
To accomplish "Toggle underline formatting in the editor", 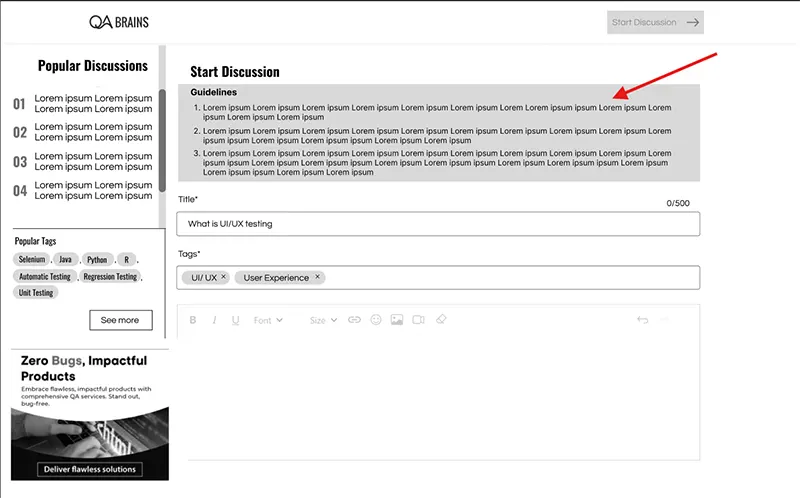I will (x=236, y=320).
